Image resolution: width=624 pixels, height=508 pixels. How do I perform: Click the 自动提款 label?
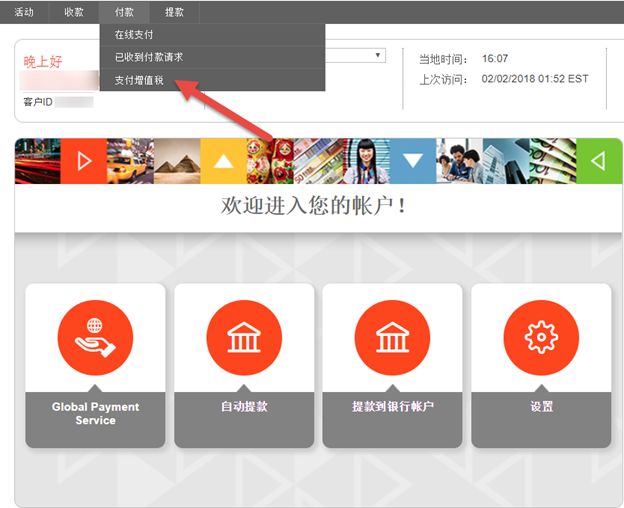(x=244, y=407)
